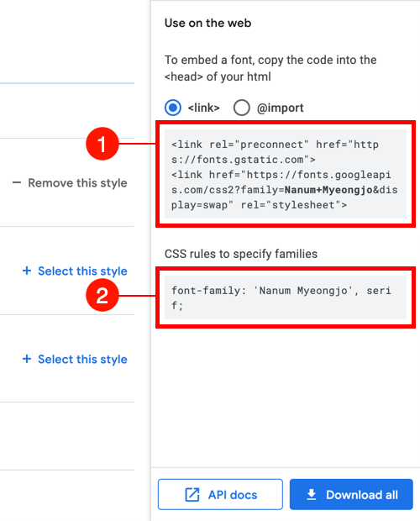This screenshot has height=521, width=420.
Task: Click the font-family CSS rule code block
Action: click(286, 297)
